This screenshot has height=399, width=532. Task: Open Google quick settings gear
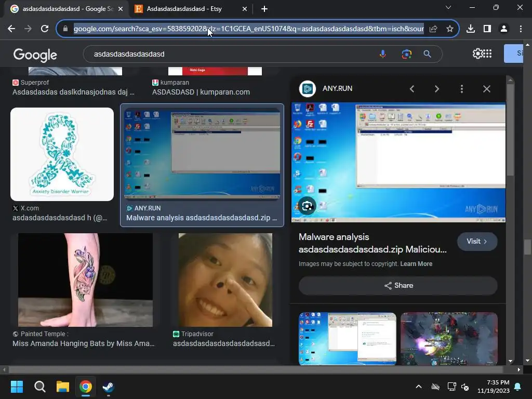click(478, 54)
